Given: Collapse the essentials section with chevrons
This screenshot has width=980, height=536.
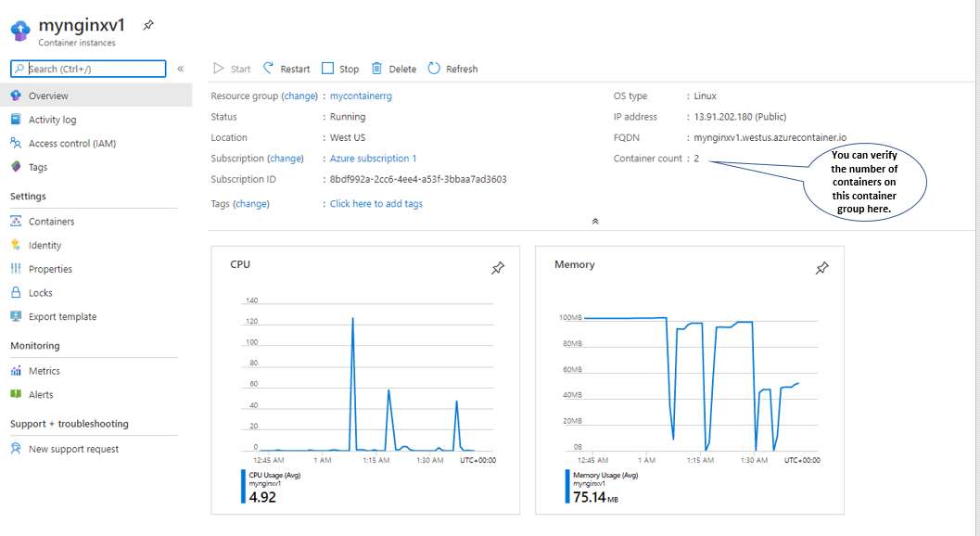Looking at the screenshot, I should click(595, 222).
